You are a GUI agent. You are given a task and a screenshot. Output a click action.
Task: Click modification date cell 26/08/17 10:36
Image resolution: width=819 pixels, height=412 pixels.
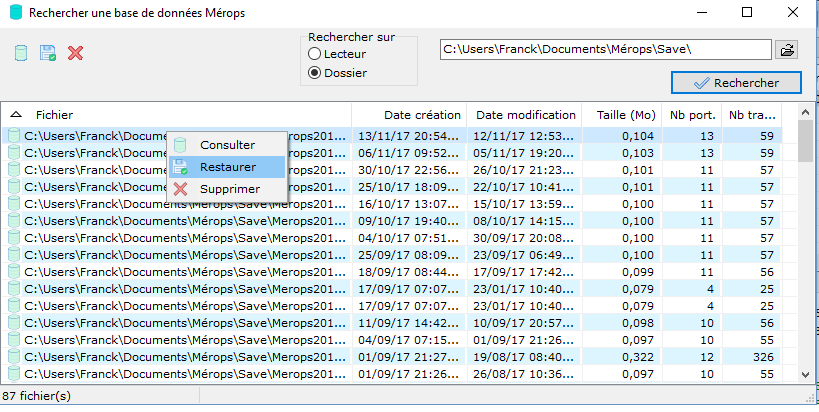tap(524, 374)
